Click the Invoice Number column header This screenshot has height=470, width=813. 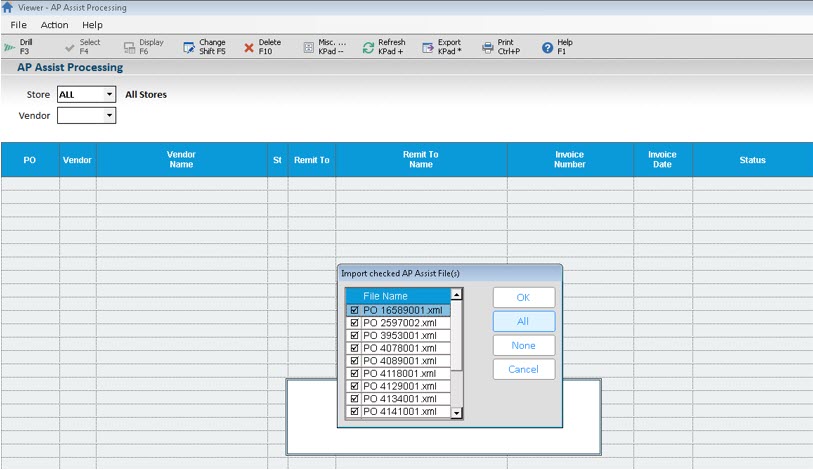point(569,160)
